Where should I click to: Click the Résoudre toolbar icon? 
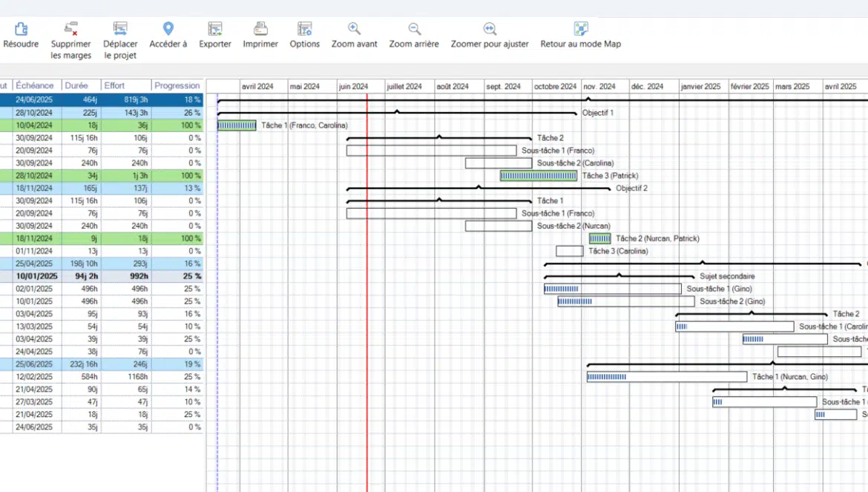tap(21, 29)
